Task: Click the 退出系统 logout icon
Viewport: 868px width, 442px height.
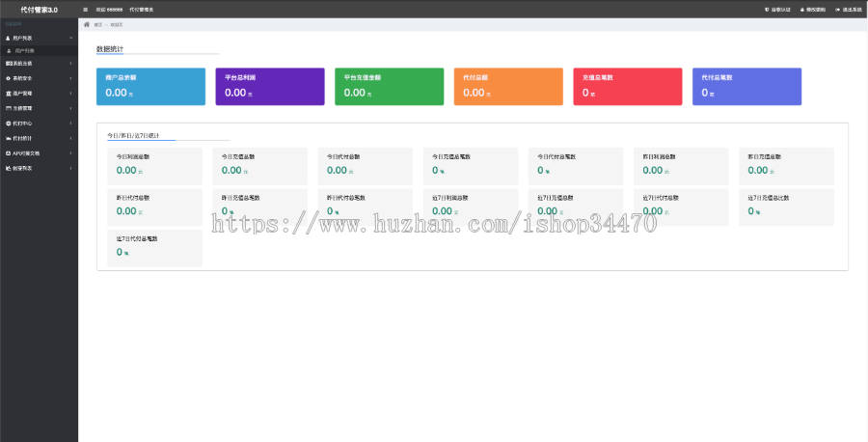Action: click(x=835, y=9)
